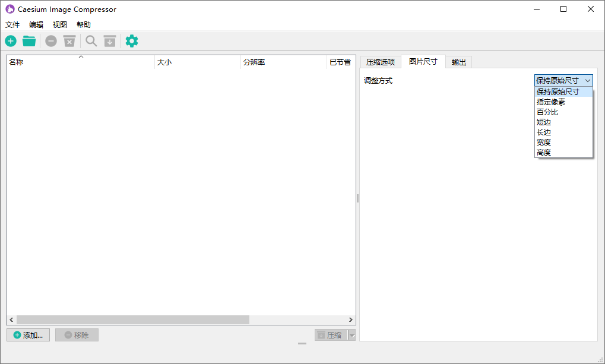Viewport: 605px width, 364px height.
Task: Sort by the 已节省 column header
Action: pyautogui.click(x=341, y=62)
